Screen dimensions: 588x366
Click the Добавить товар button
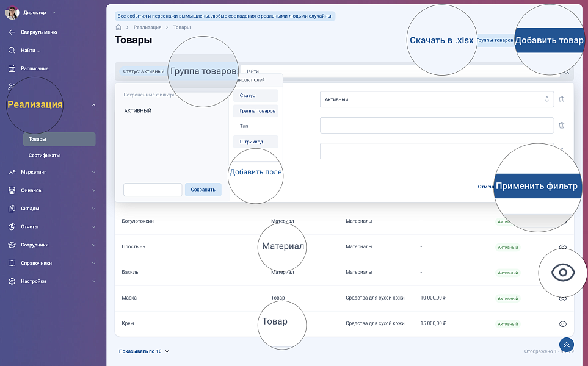549,41
